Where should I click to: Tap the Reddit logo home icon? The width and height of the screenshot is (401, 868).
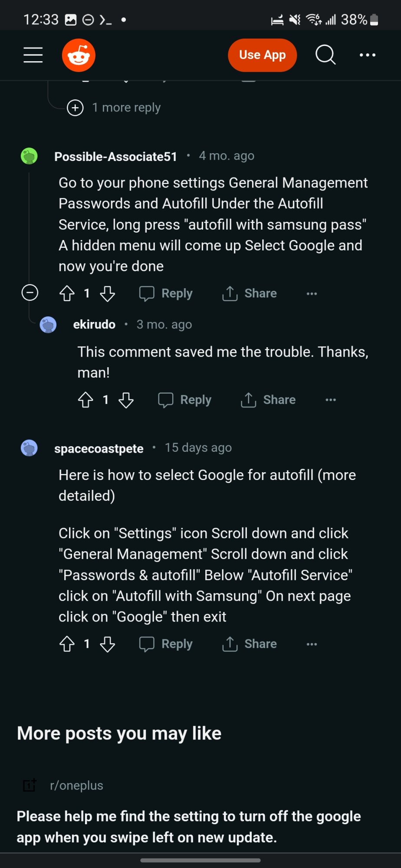(79, 55)
